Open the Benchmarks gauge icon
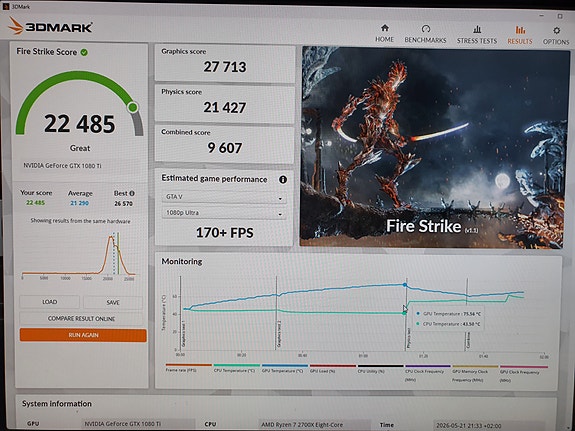 coord(425,29)
